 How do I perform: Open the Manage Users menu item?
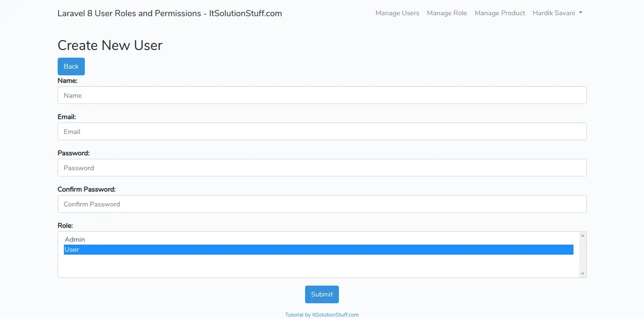397,13
